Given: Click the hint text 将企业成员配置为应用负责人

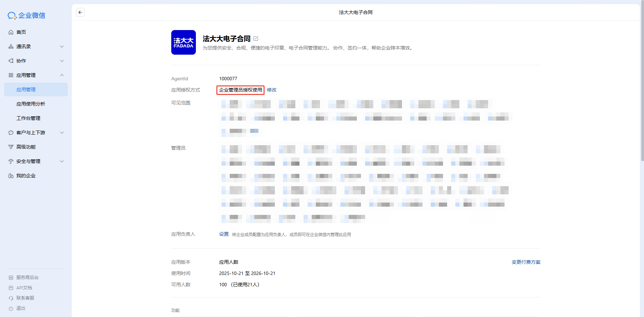Looking at the screenshot, I should [292, 234].
